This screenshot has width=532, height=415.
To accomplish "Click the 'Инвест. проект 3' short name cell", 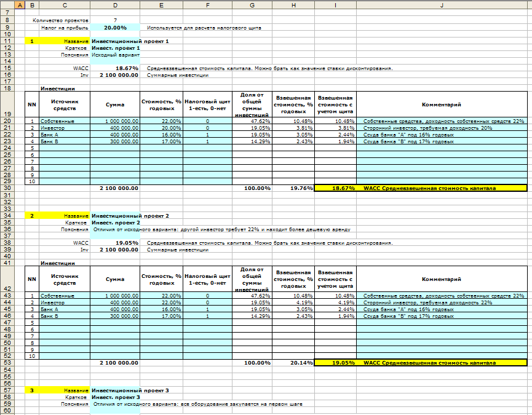I will click(x=116, y=397).
